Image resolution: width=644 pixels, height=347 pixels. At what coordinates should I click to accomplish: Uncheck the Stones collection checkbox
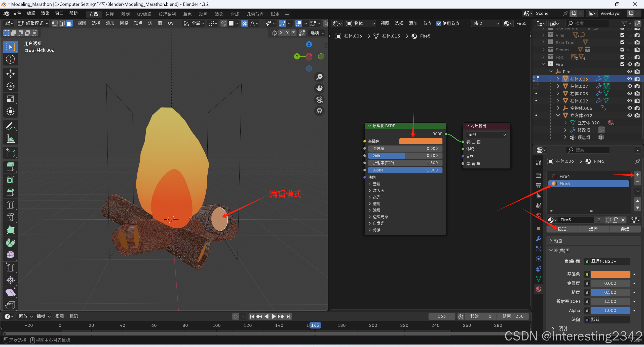click(x=622, y=50)
